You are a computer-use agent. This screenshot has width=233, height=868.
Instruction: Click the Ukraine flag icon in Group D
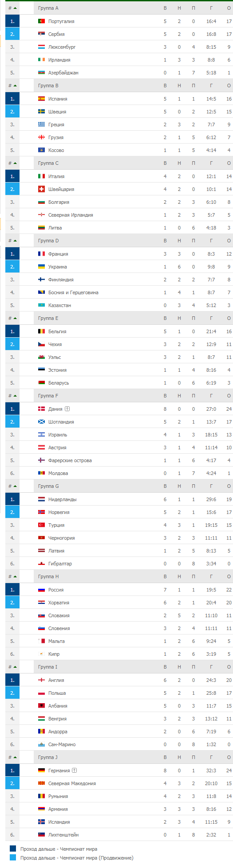41,267
